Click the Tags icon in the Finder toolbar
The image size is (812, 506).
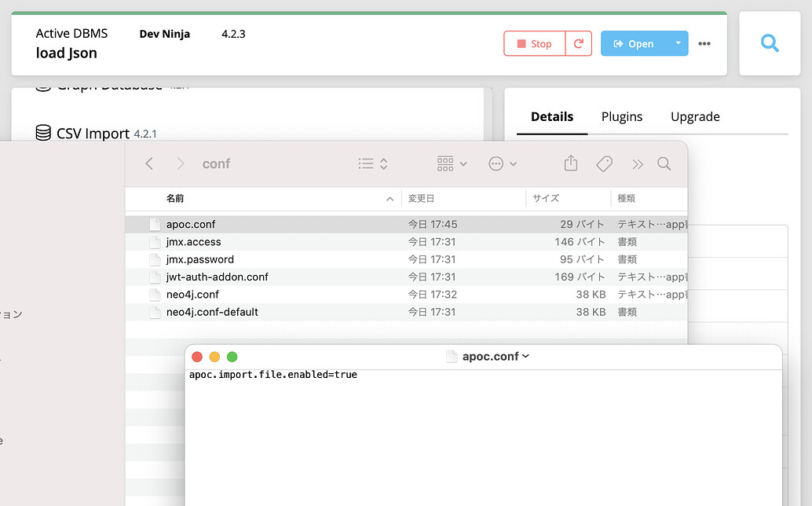click(604, 163)
